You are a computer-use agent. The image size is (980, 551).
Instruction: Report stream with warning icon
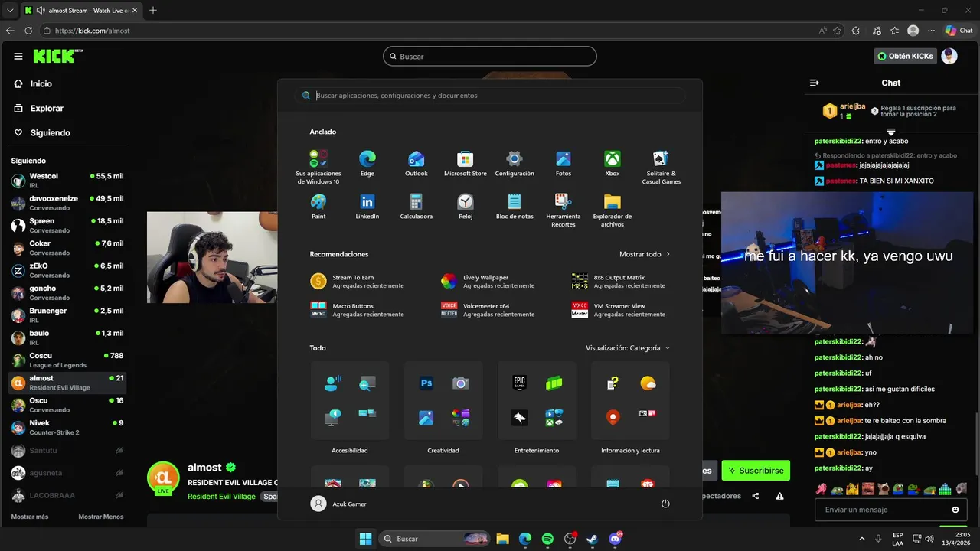(x=779, y=496)
